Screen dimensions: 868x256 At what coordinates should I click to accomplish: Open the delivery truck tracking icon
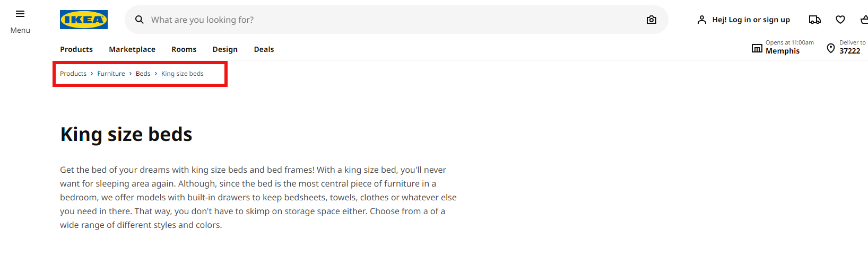tap(814, 20)
